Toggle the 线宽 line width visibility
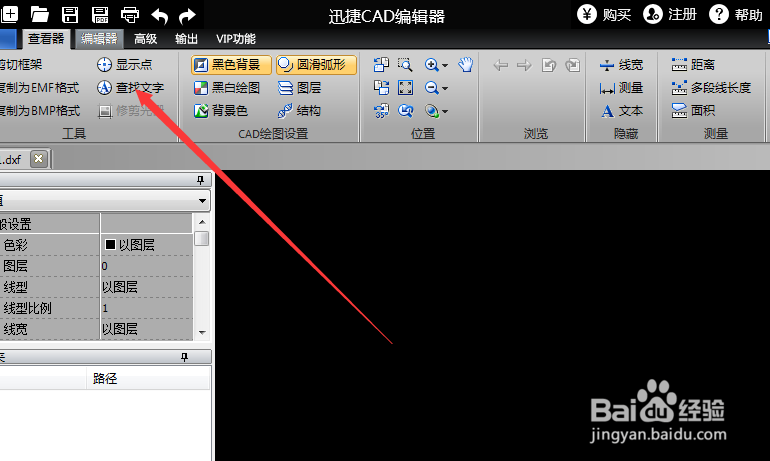The image size is (770, 461). (x=621, y=64)
